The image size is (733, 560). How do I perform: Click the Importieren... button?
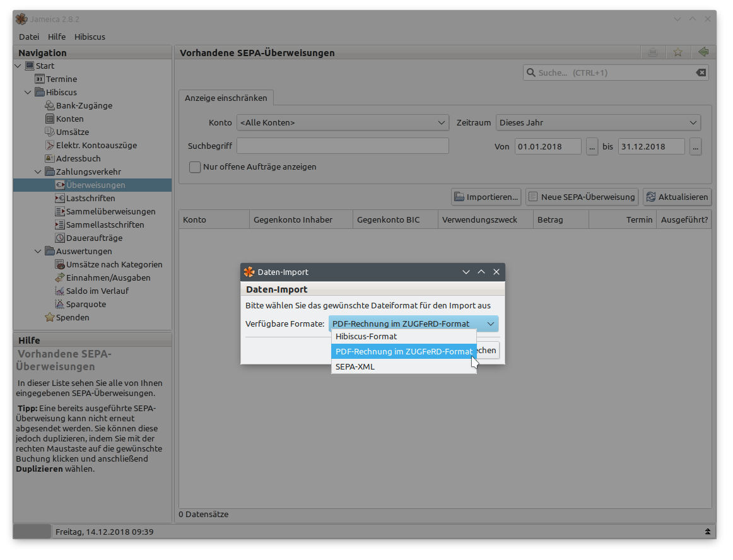click(486, 197)
